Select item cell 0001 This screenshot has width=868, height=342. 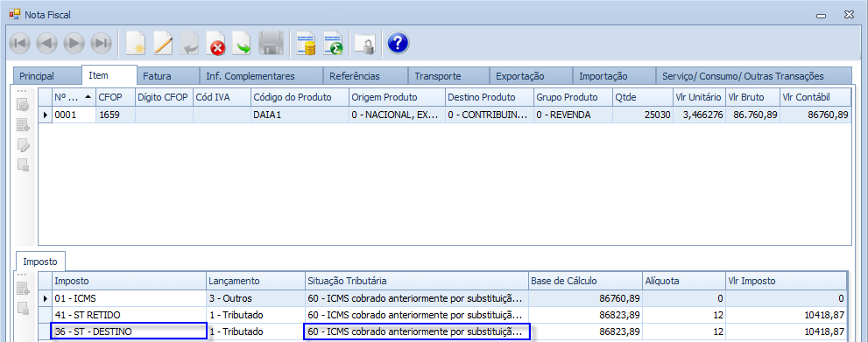point(73,115)
